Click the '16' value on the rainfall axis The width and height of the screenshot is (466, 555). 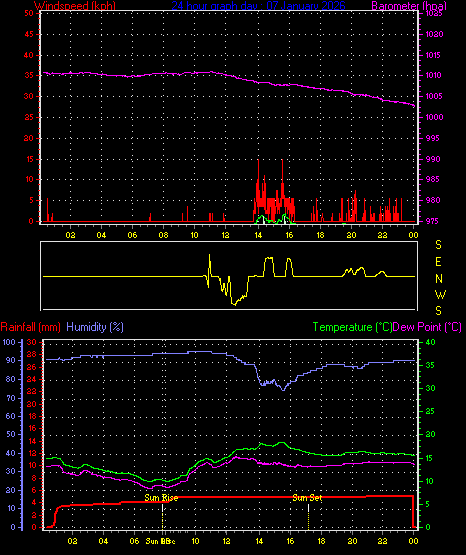click(x=32, y=428)
